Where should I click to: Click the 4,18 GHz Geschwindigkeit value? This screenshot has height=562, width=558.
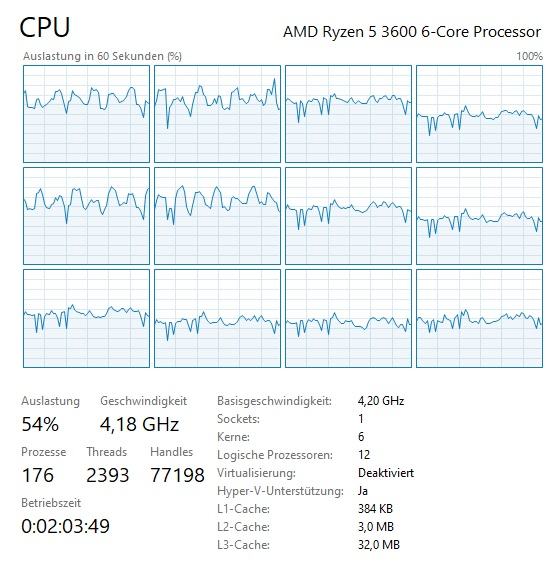point(139,424)
